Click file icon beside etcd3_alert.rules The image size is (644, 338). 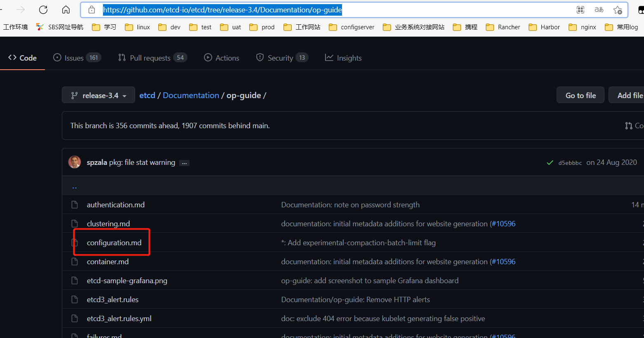tap(75, 300)
